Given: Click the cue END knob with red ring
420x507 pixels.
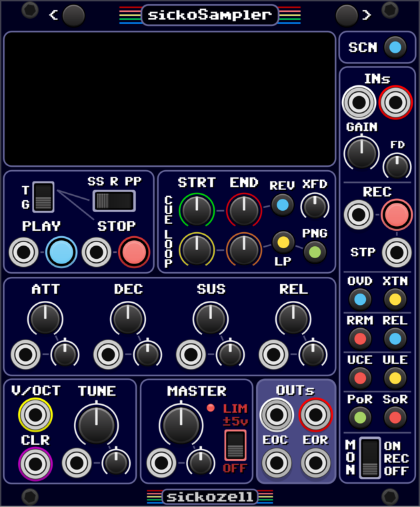Looking at the screenshot, I should pos(244,210).
